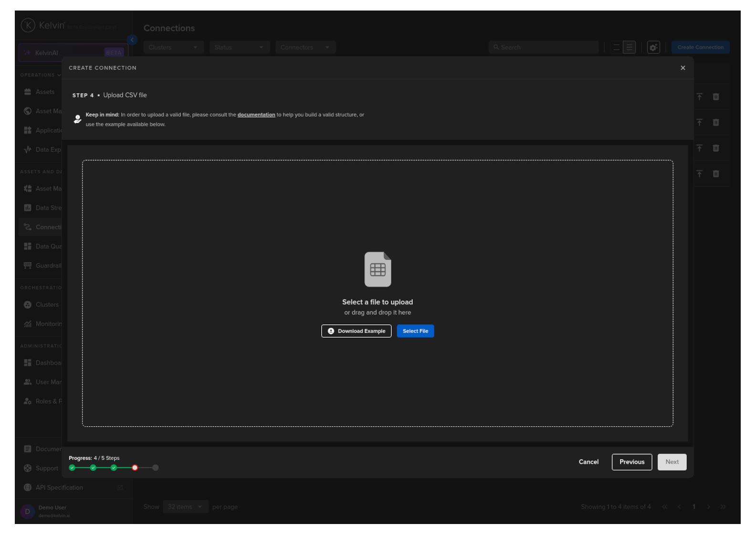
Task: Open the Connectors filter dropdown
Action: click(x=305, y=47)
